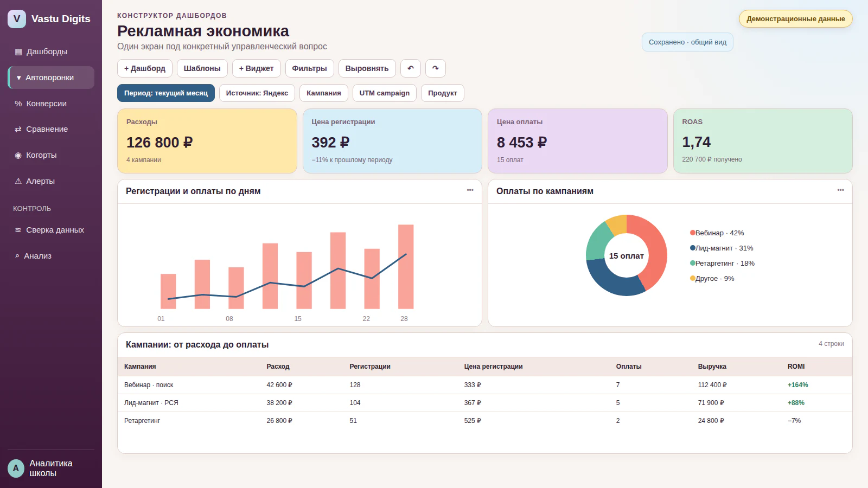Click the 15 оплат donut center
This screenshot has width=868, height=488.
627,256
